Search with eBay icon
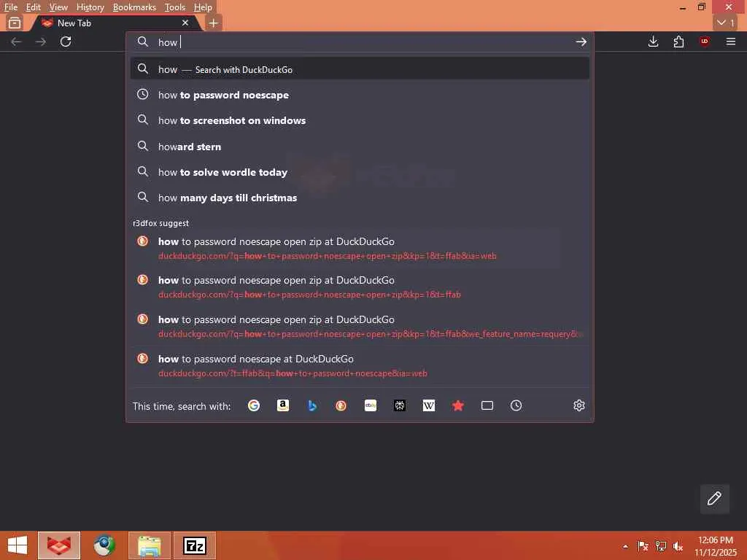Viewport: 747px width, 560px height. coord(371,405)
